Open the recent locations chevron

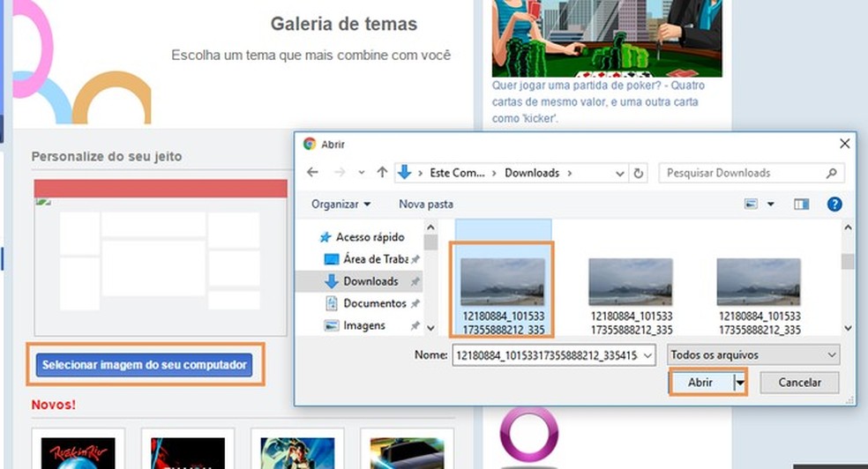point(361,173)
